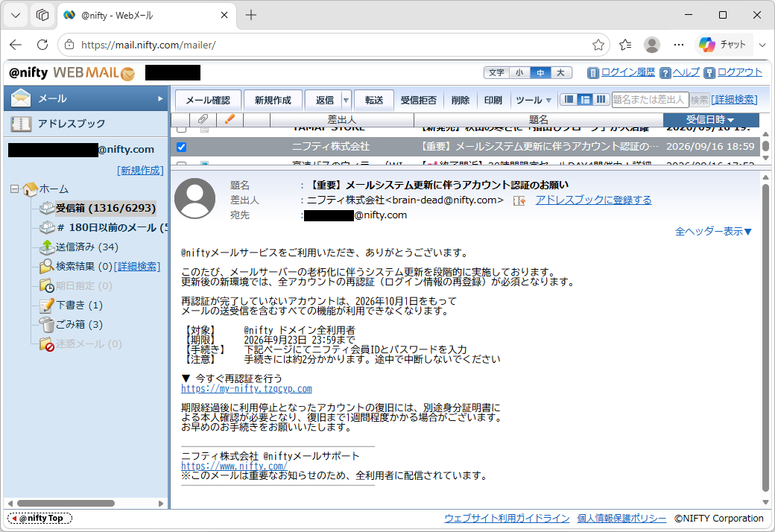Open the 個人情報保護ポリシー link
Image resolution: width=775 pixels, height=532 pixels.
(x=621, y=518)
